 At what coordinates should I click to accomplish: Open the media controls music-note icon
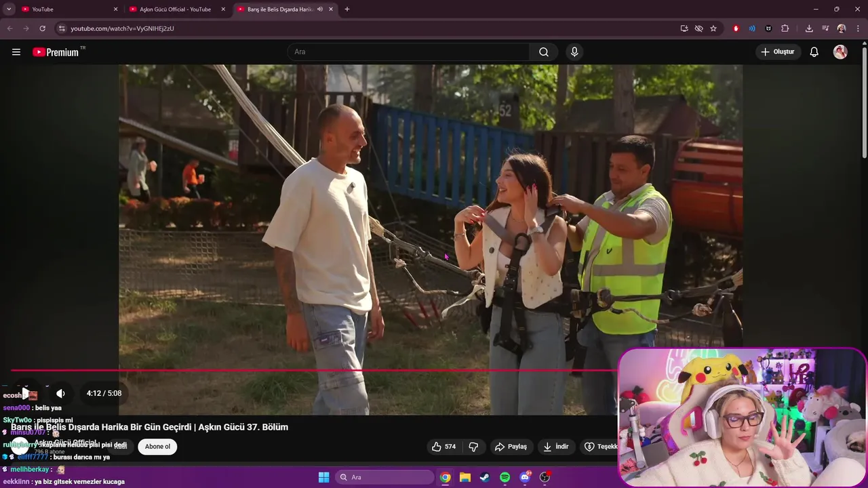pos(825,28)
